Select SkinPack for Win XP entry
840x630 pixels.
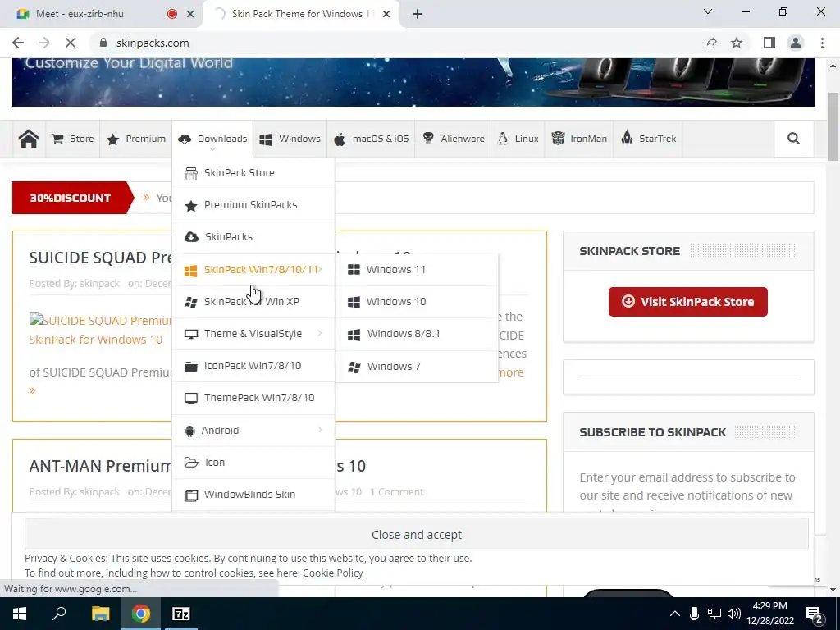pyautogui.click(x=253, y=302)
